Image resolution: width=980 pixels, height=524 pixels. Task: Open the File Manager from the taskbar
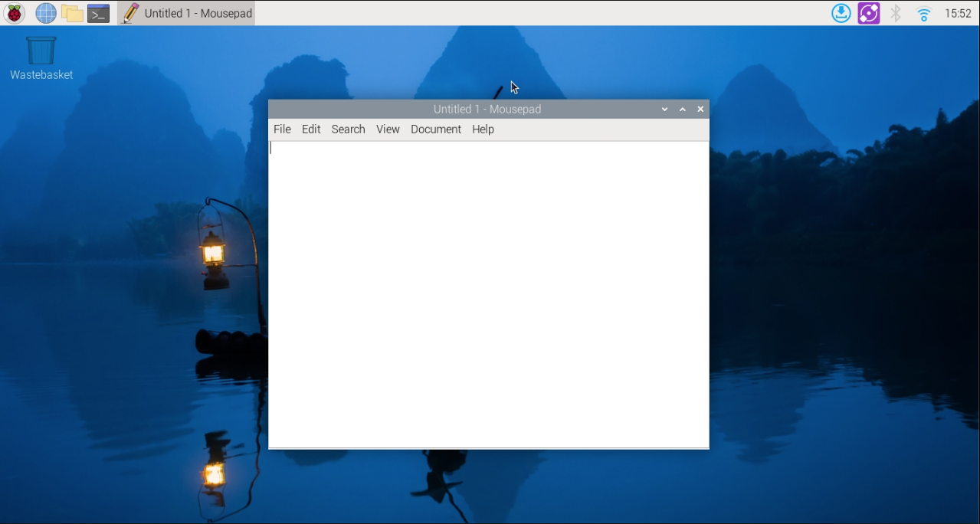click(71, 12)
